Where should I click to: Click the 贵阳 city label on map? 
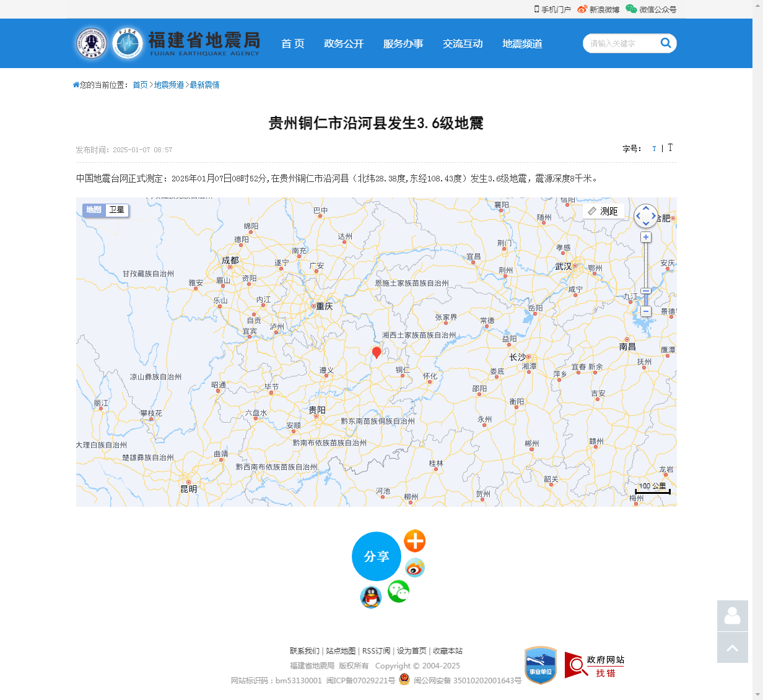(317, 410)
